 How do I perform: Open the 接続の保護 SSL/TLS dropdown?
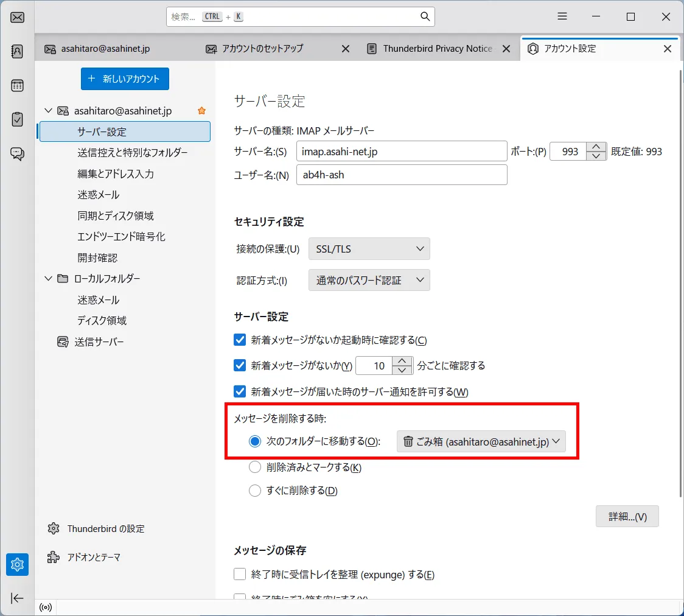pos(369,248)
